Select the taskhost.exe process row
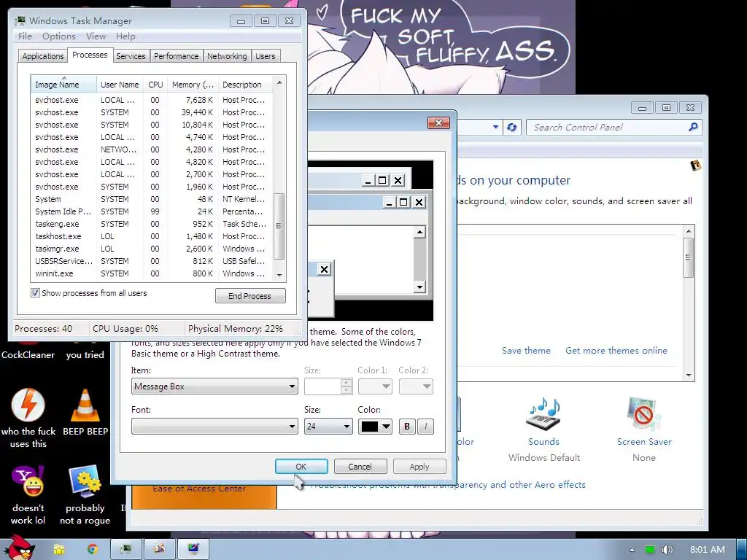Screen dimensions: 747x560 152,236
